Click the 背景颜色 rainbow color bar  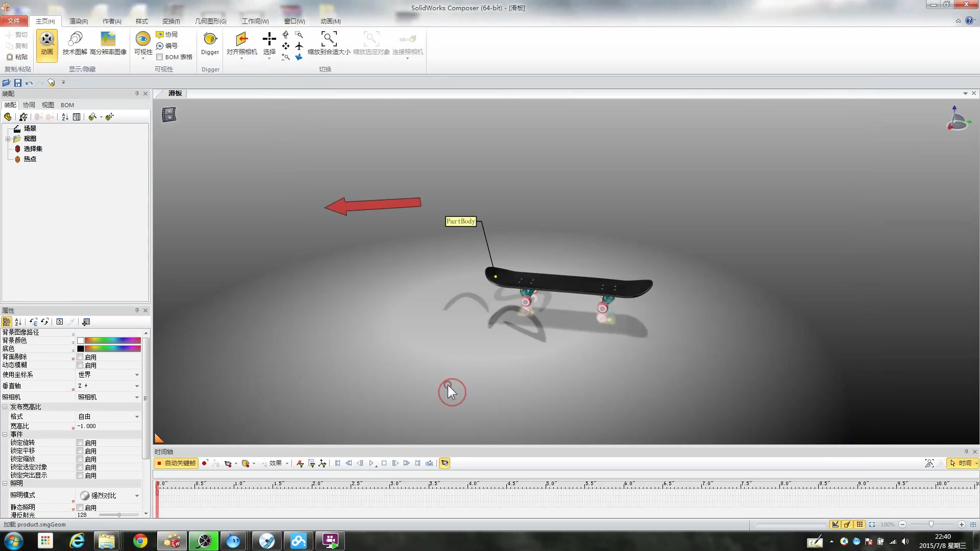[x=112, y=340]
